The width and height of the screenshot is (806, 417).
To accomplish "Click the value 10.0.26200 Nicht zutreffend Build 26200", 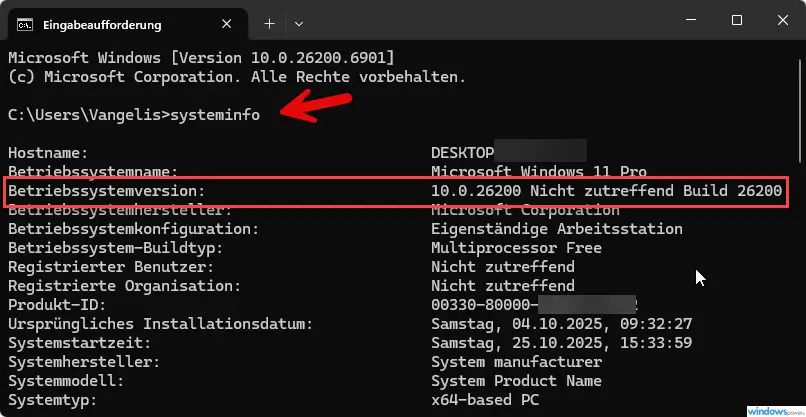I will click(x=606, y=191).
